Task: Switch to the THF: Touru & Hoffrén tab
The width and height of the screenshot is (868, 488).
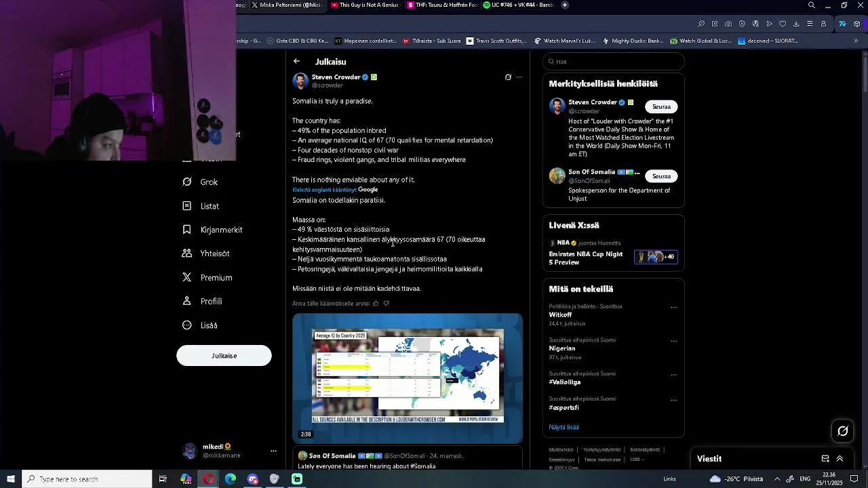Action: (443, 5)
